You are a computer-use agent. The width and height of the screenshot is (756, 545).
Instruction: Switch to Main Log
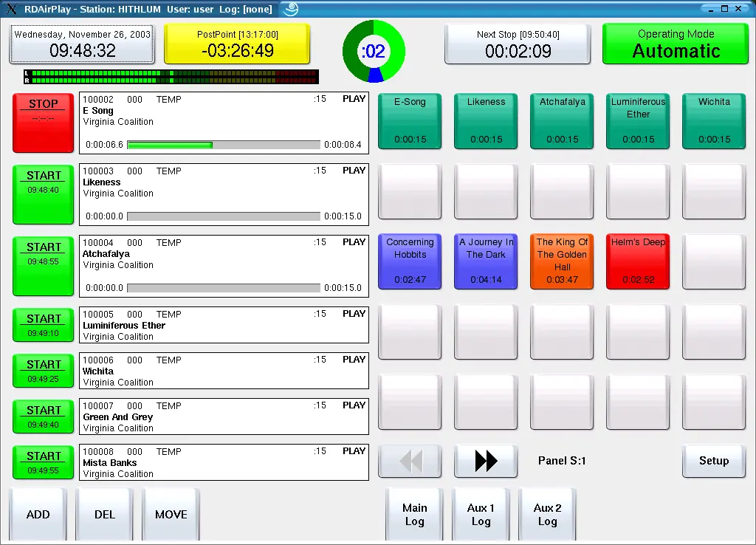click(414, 515)
